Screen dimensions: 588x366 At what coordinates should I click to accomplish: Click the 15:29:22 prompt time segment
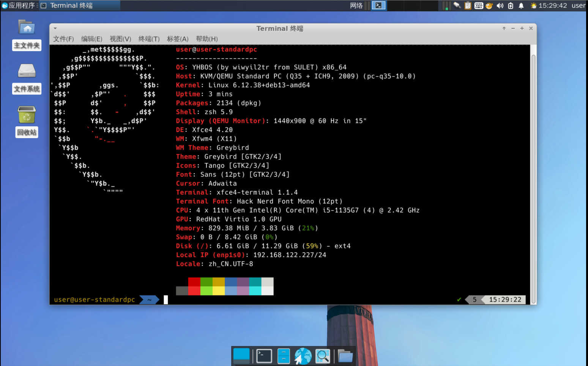(505, 300)
